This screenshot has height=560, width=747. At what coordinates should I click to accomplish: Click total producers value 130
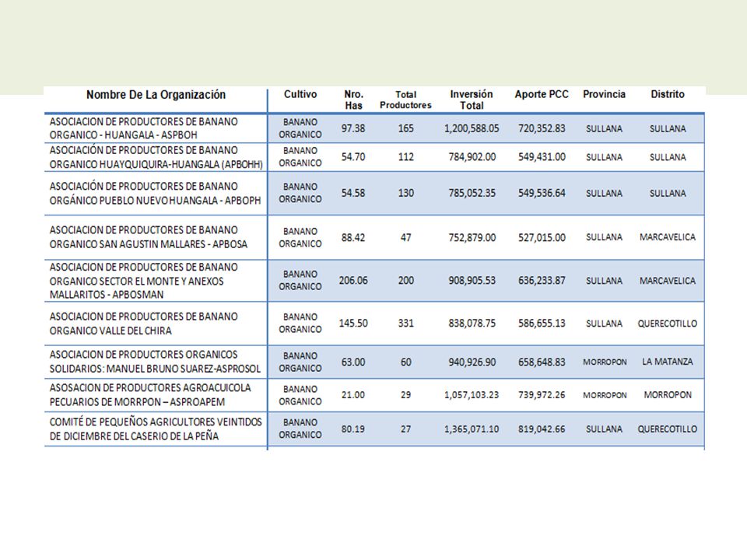pos(406,194)
